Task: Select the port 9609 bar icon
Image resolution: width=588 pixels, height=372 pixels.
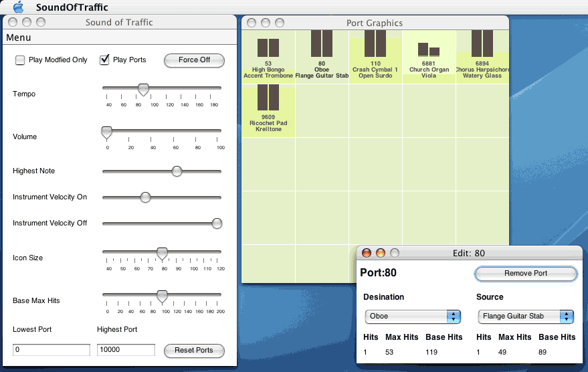Action: (268, 98)
